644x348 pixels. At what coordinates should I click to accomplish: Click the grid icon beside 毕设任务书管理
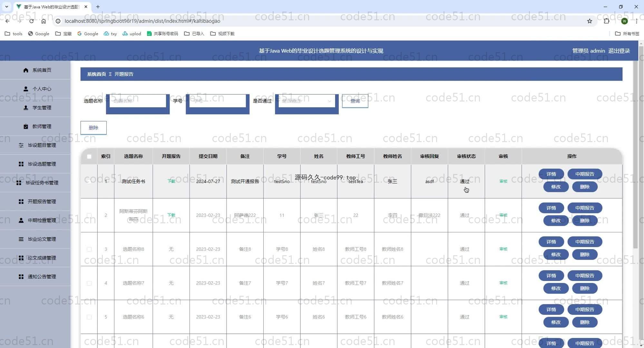pos(19,183)
